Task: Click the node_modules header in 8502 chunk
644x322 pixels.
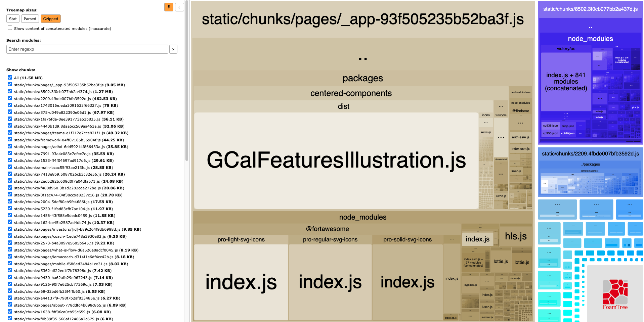Action: coord(591,39)
